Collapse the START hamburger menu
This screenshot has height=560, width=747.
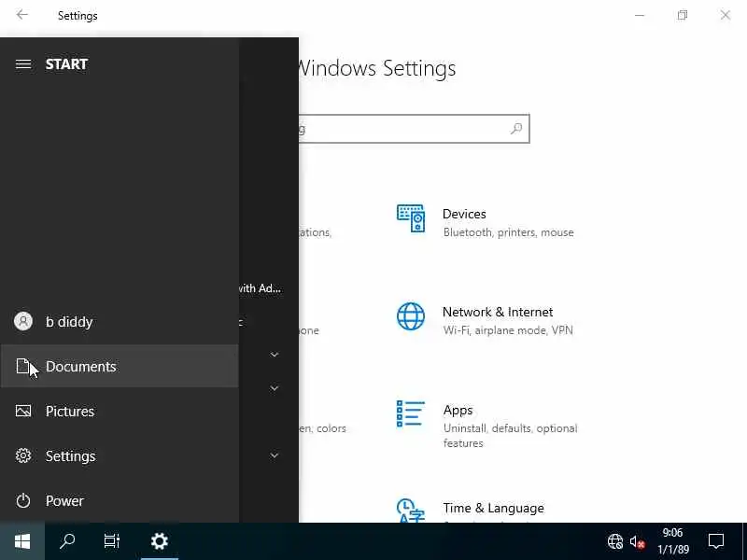pyautogui.click(x=22, y=64)
